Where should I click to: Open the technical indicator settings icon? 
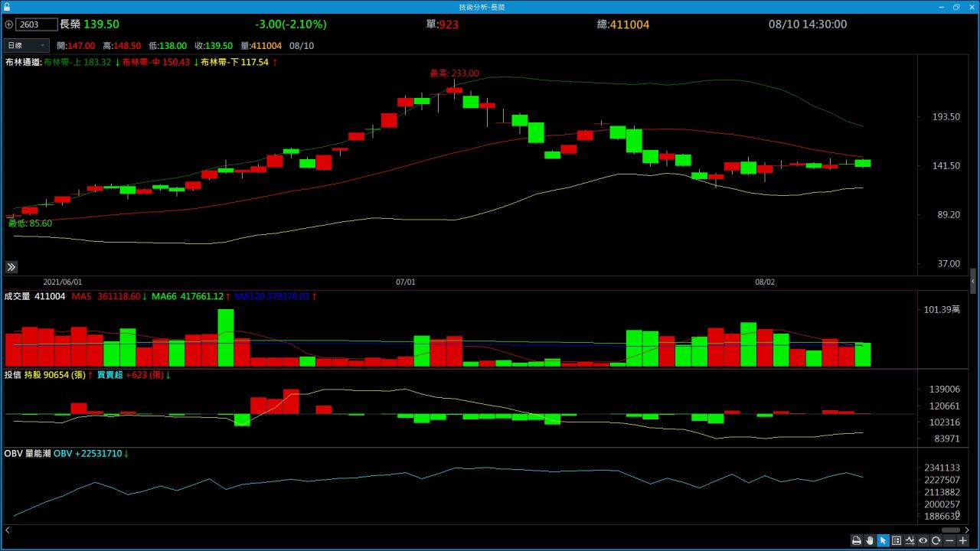point(910,541)
